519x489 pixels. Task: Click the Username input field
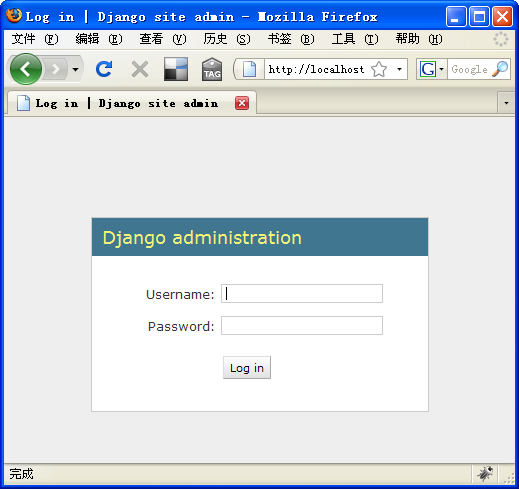pyautogui.click(x=302, y=293)
